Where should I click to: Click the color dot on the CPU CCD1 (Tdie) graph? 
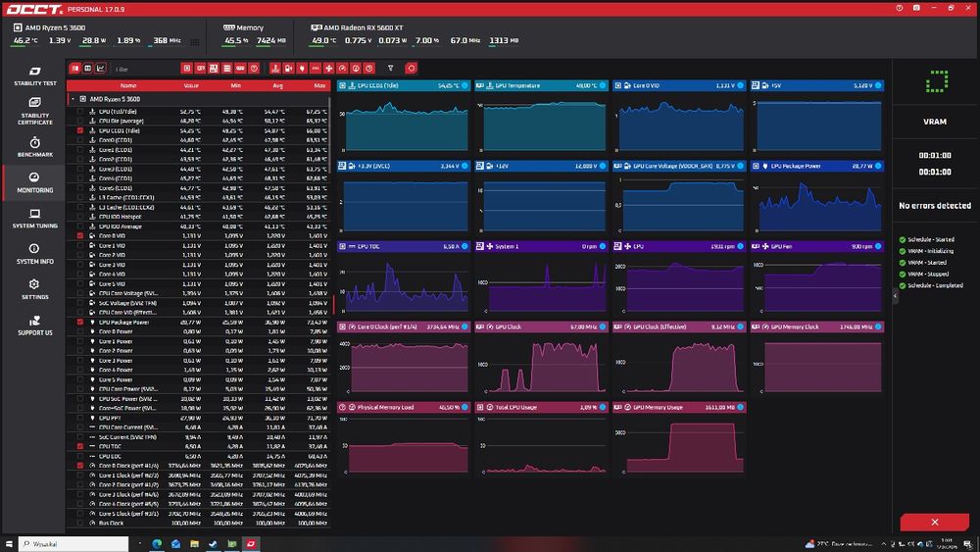click(x=465, y=85)
